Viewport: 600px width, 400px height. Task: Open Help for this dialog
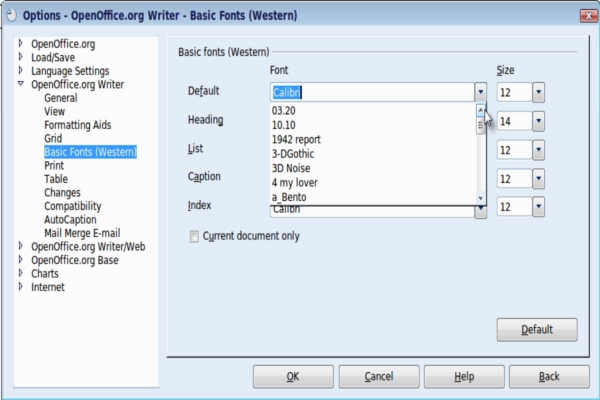coord(464,377)
